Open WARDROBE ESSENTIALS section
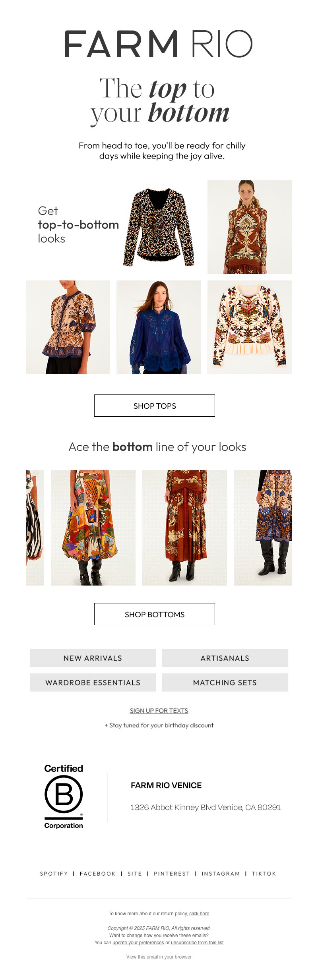 [93, 682]
